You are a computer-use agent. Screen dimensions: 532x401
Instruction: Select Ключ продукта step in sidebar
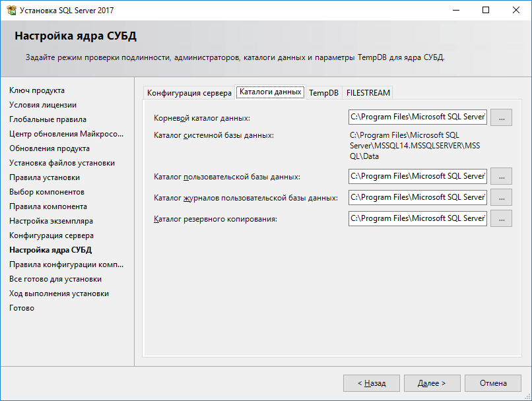(37, 90)
